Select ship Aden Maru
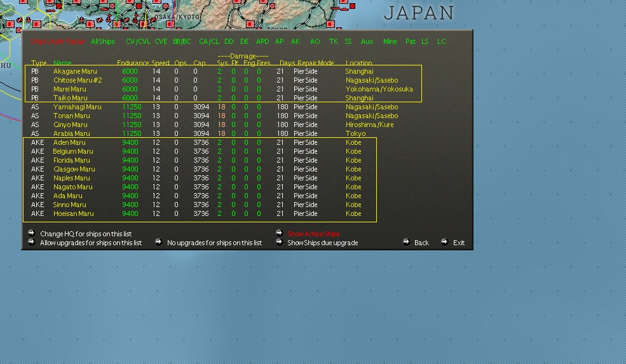 click(69, 142)
